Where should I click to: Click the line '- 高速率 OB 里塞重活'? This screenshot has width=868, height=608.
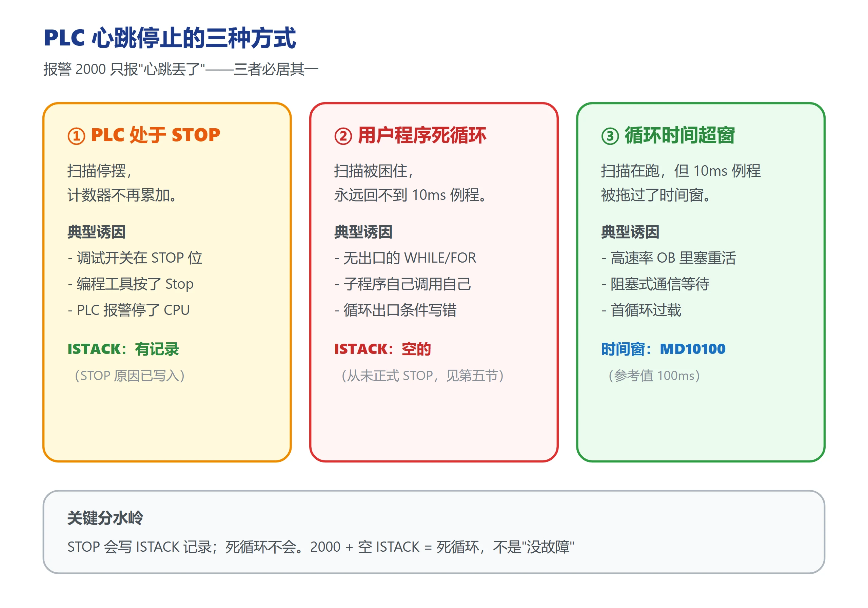click(x=668, y=258)
